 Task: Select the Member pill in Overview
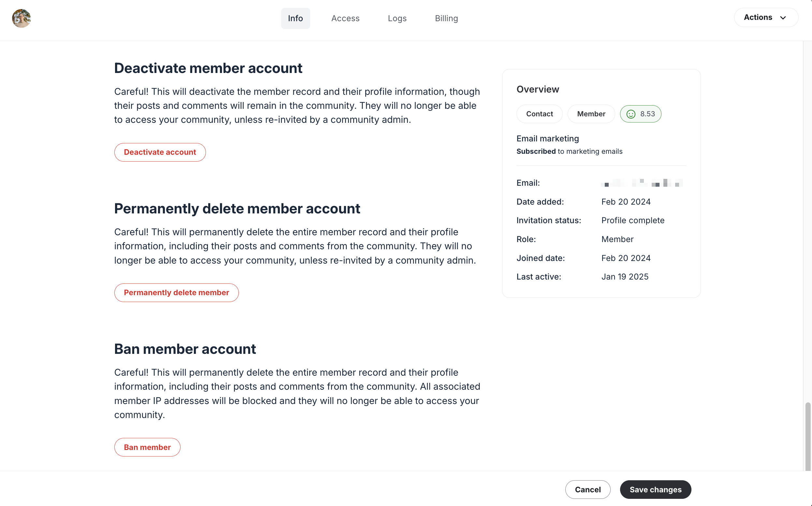(x=591, y=114)
